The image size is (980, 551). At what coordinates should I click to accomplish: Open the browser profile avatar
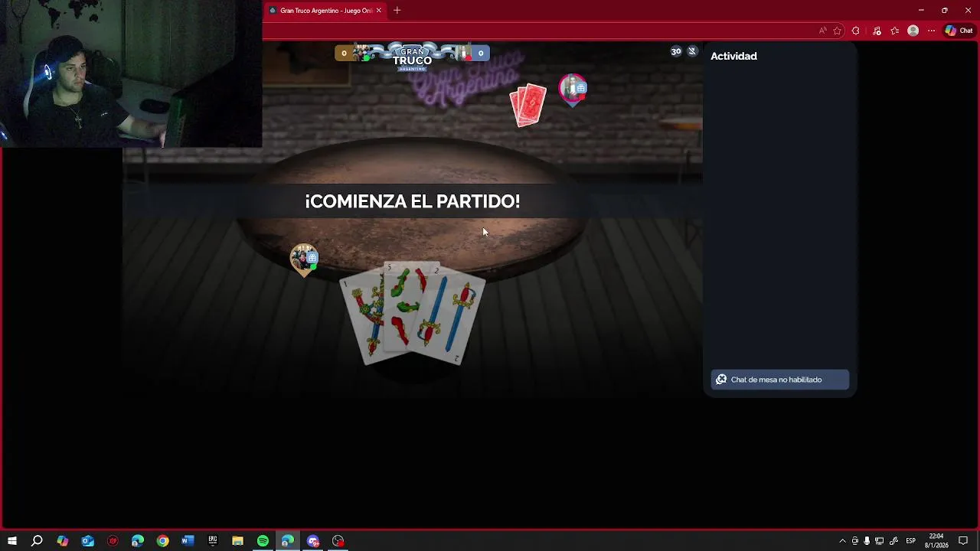[913, 31]
